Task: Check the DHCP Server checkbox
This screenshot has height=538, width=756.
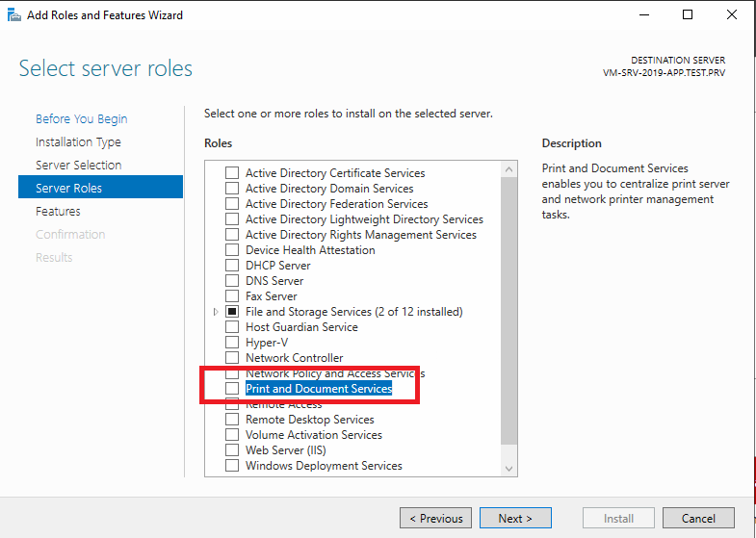Action: point(232,266)
